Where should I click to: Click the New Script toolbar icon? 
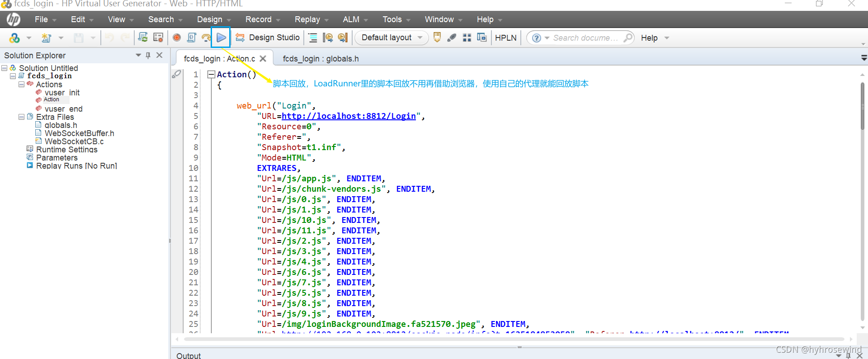(46, 38)
